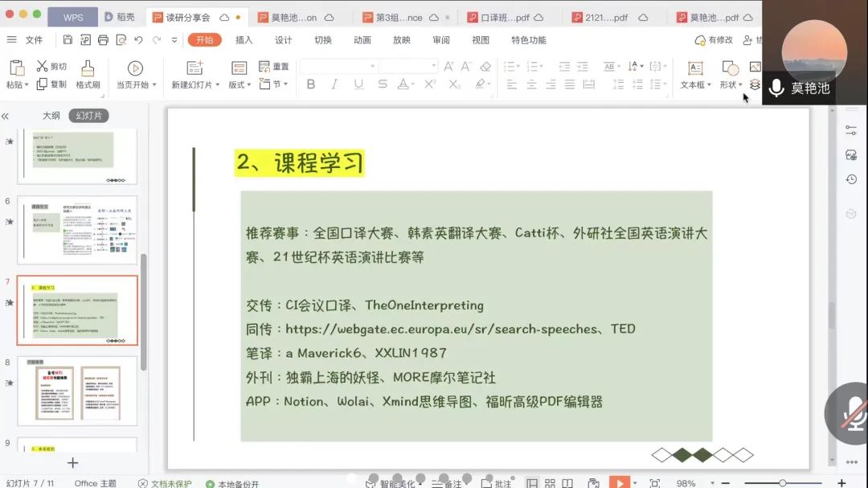
Task: Switch to the 大纲 (Outline) panel tab
Action: coord(51,116)
